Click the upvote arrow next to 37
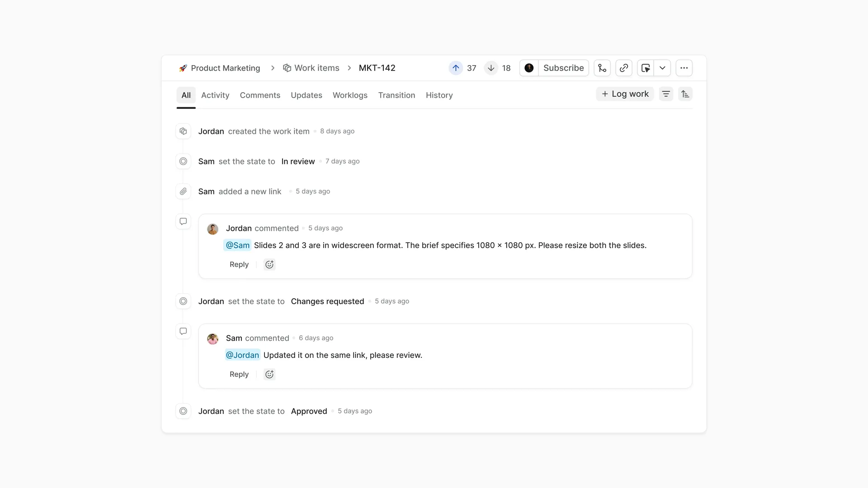This screenshot has height=488, width=868. 456,68
